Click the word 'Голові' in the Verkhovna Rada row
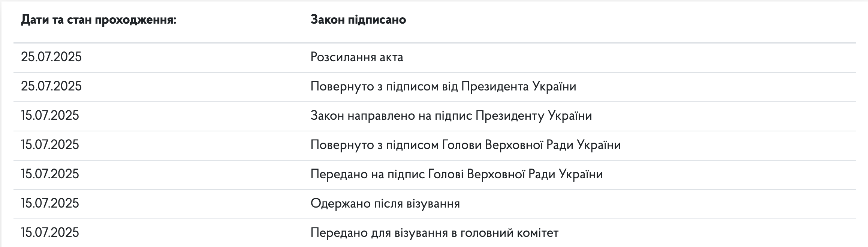 click(446, 174)
